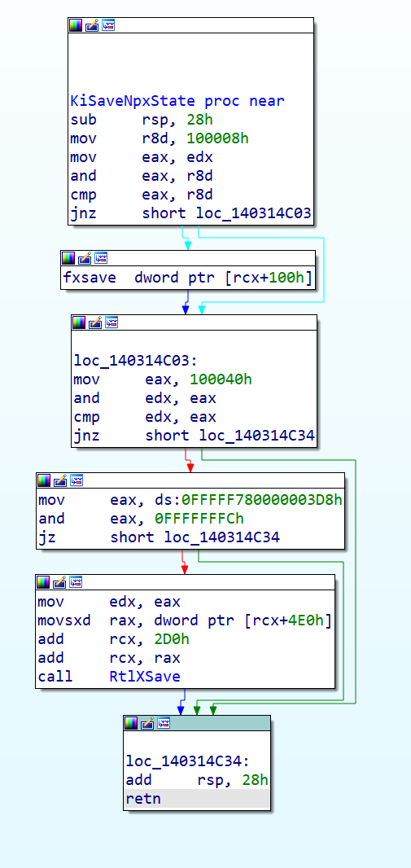Click the color icon on KiSaveNpxState node

(x=75, y=25)
